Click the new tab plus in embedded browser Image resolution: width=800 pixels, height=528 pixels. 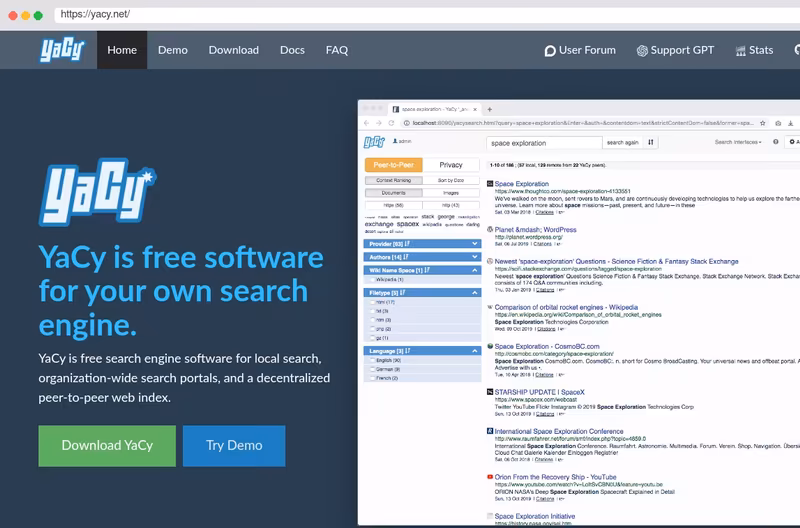pyautogui.click(x=490, y=109)
